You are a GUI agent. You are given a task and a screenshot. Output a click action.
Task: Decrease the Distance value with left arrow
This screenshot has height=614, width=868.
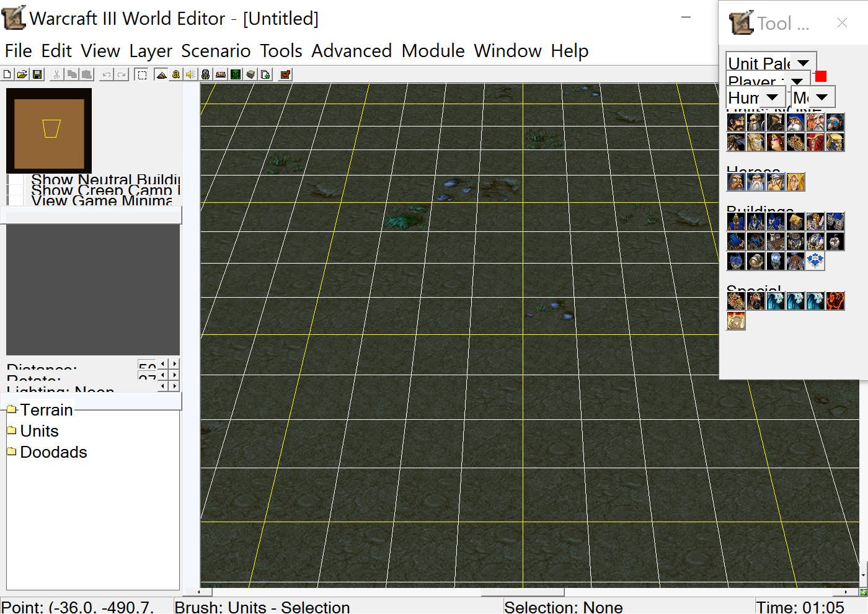(x=163, y=364)
